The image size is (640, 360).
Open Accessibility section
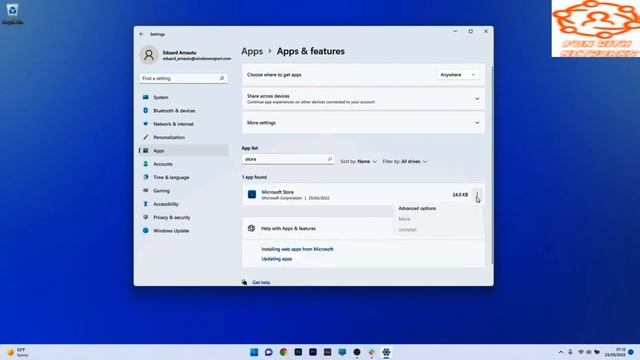[183, 204]
